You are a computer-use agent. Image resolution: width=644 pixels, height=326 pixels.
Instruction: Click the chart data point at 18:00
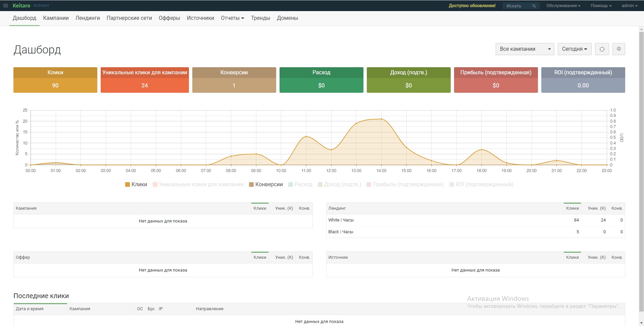pyautogui.click(x=482, y=150)
